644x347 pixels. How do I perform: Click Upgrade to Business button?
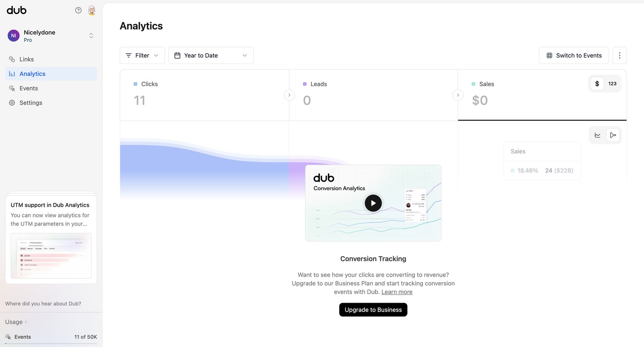tap(373, 310)
